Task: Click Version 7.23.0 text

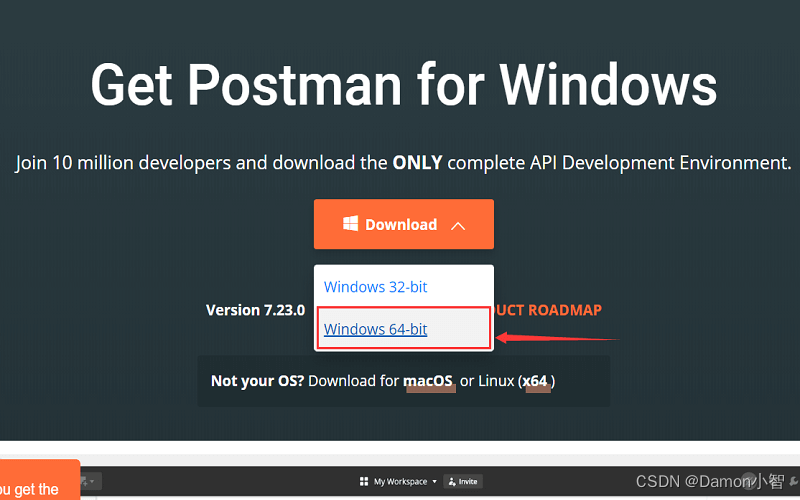Action: pos(255,310)
